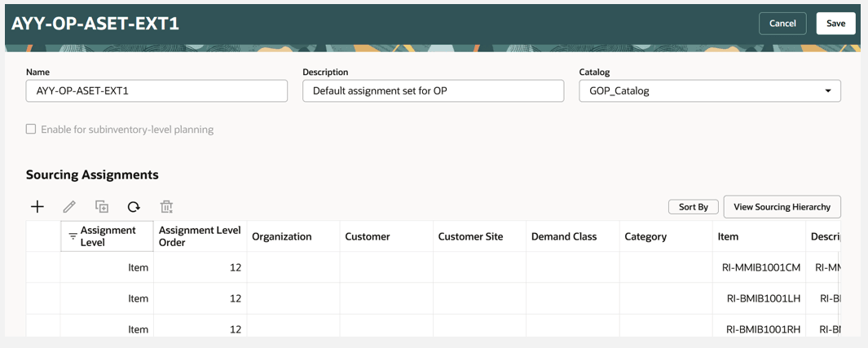Click the Description text field

point(433,90)
